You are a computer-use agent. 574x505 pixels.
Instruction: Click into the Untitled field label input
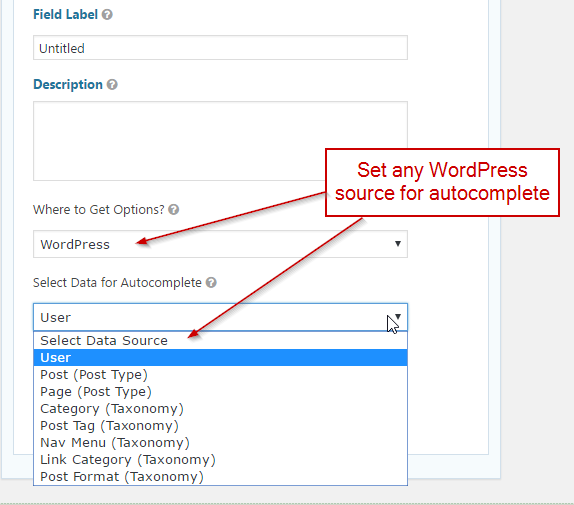pos(220,48)
